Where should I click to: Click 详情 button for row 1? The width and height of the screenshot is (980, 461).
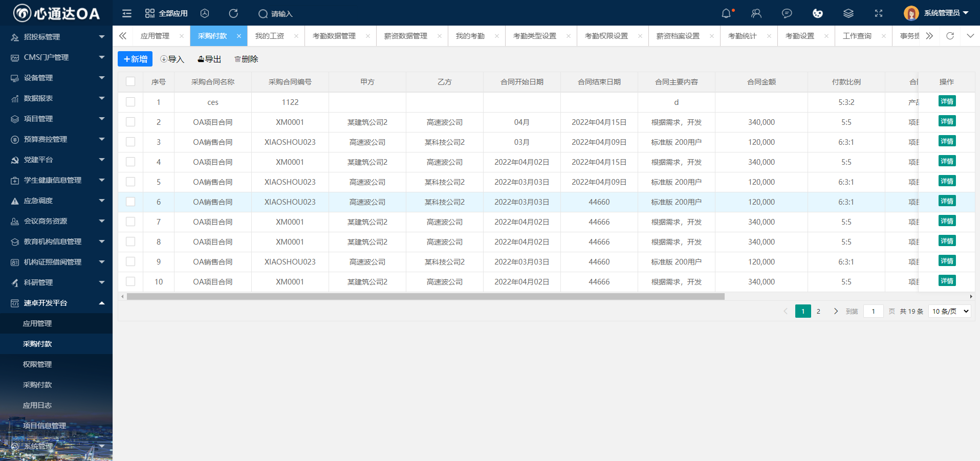947,101
